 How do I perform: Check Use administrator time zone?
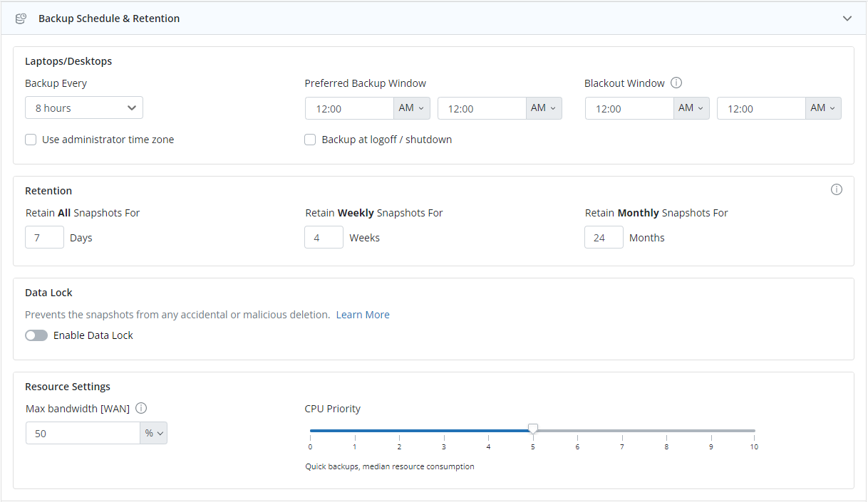pyautogui.click(x=31, y=140)
